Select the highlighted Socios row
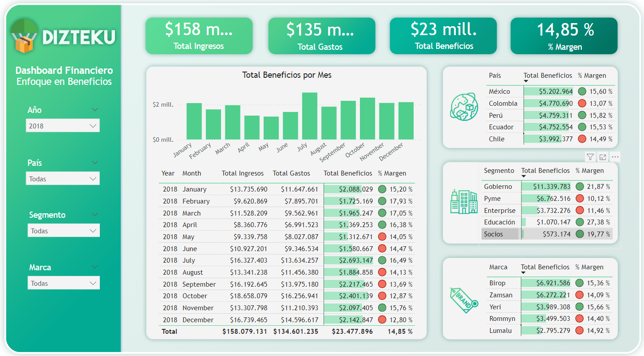The height and width of the screenshot is (356, 644). coord(501,233)
